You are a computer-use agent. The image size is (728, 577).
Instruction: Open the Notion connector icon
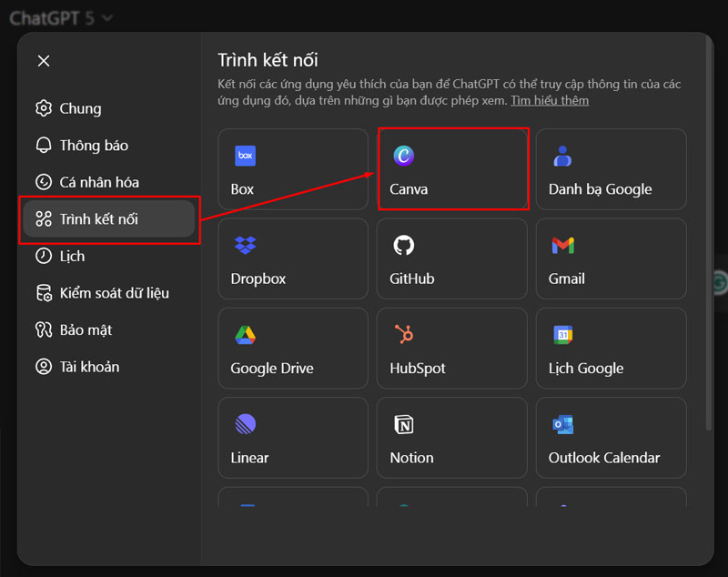(403, 424)
